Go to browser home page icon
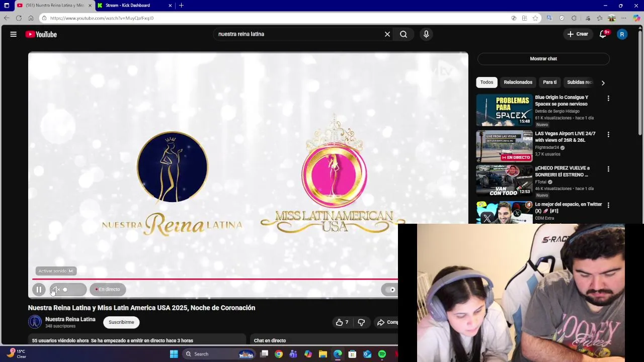This screenshot has width=644, height=362. coord(31,18)
